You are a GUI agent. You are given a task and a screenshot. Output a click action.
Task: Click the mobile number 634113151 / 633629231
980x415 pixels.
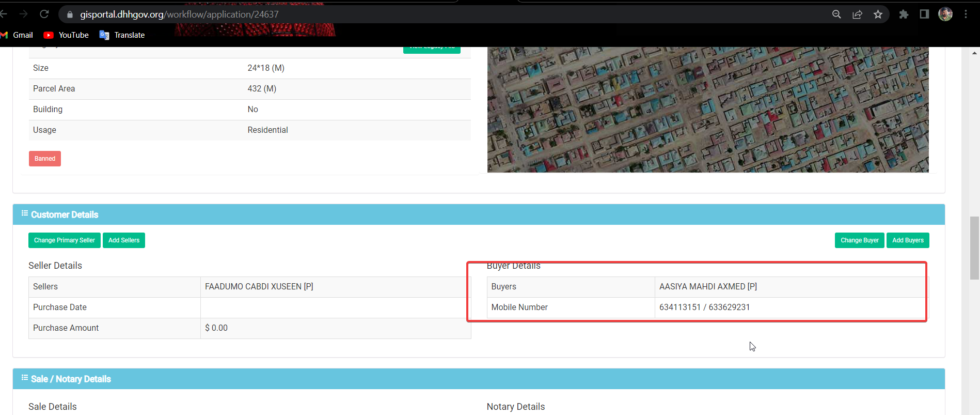pos(704,308)
